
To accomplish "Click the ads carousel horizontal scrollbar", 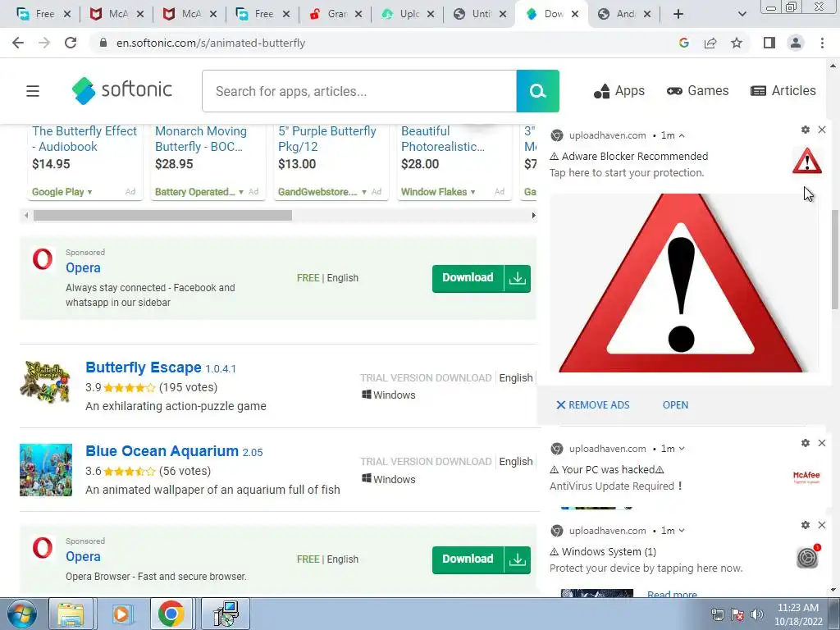I will click(x=162, y=216).
